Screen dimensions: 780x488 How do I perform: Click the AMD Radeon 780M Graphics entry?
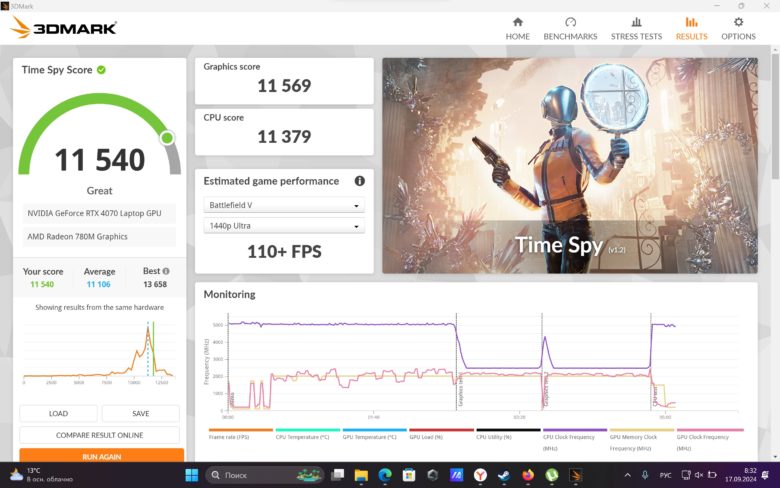(x=99, y=237)
